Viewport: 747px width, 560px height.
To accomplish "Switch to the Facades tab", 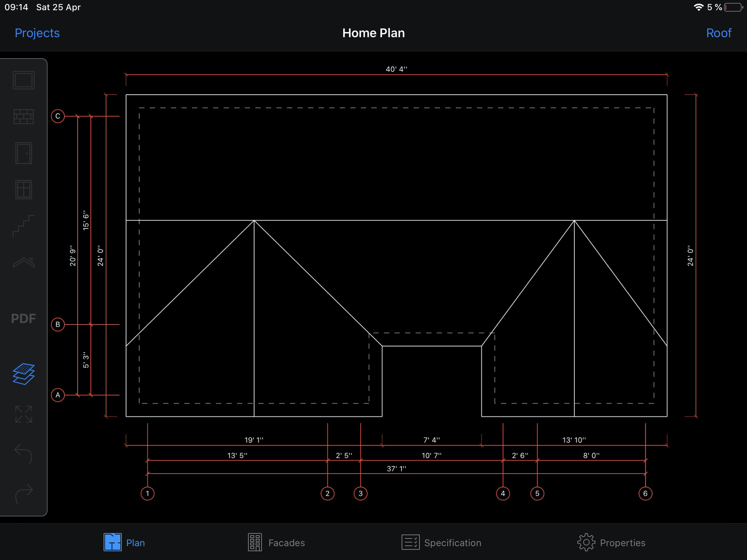I will tap(276, 542).
